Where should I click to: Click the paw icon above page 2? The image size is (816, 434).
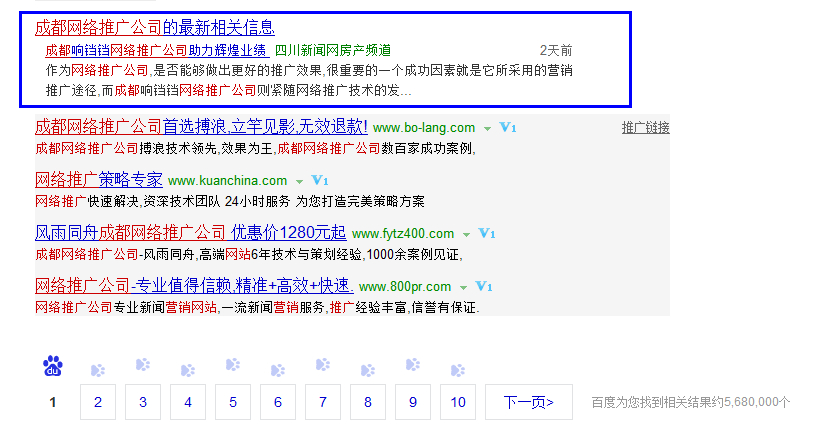(98, 371)
